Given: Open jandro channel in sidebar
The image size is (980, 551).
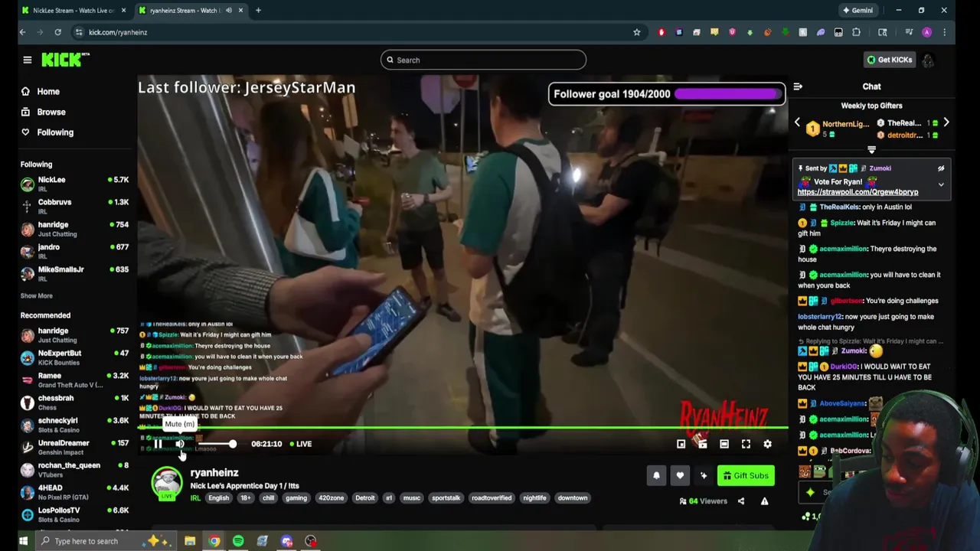Looking at the screenshot, I should pyautogui.click(x=74, y=251).
